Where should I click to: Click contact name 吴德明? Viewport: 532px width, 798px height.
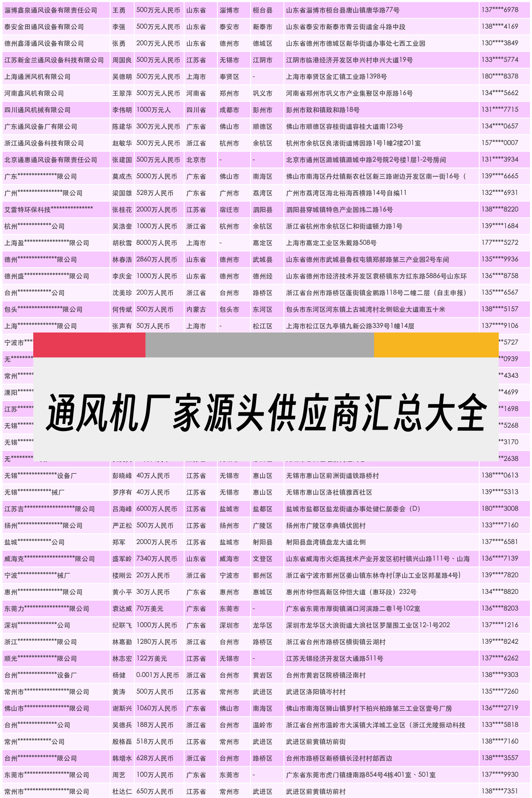pos(122,76)
